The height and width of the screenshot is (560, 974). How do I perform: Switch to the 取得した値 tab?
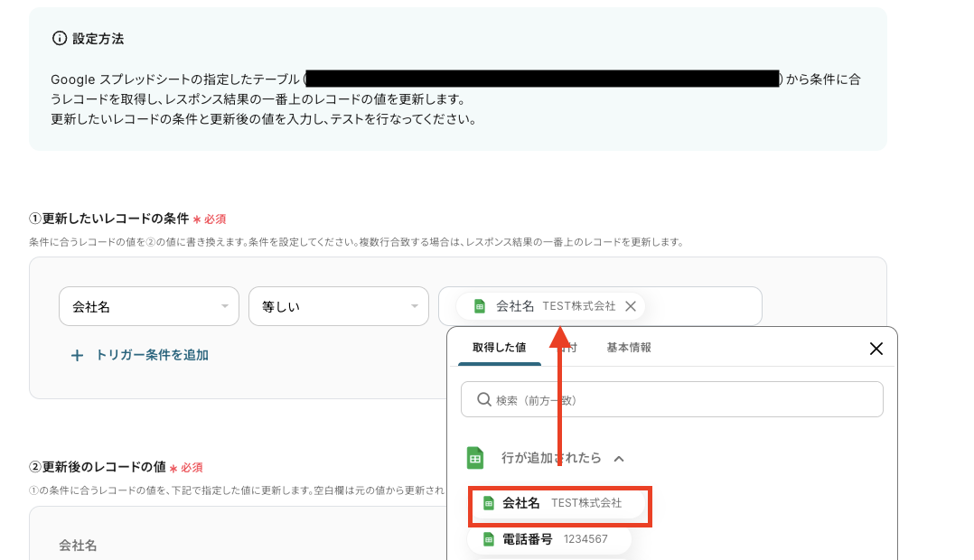499,347
